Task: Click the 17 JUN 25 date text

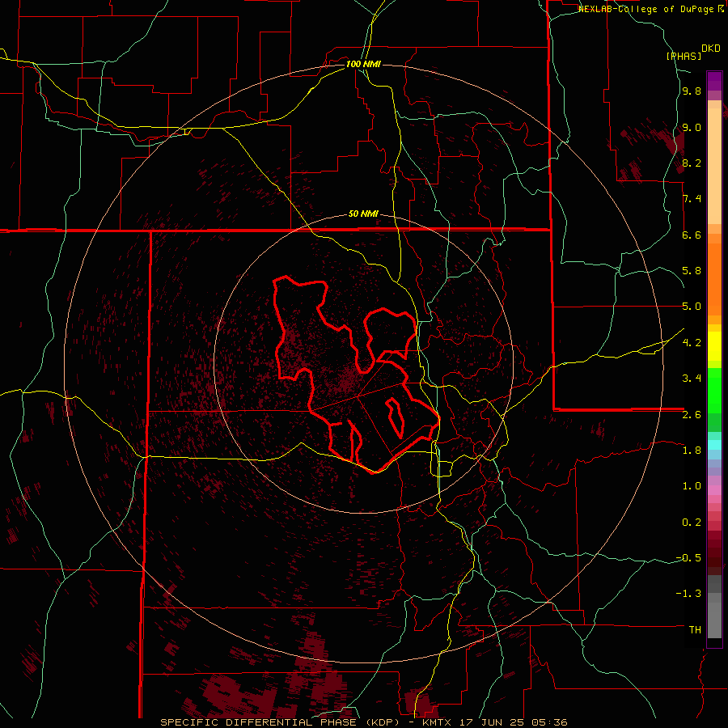Action: click(x=493, y=722)
